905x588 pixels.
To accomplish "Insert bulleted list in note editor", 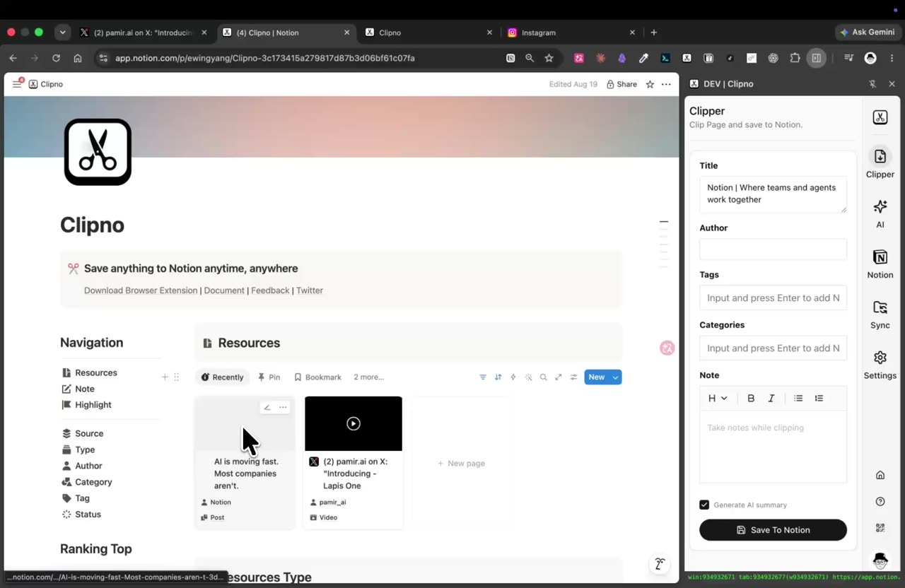I will pyautogui.click(x=798, y=399).
